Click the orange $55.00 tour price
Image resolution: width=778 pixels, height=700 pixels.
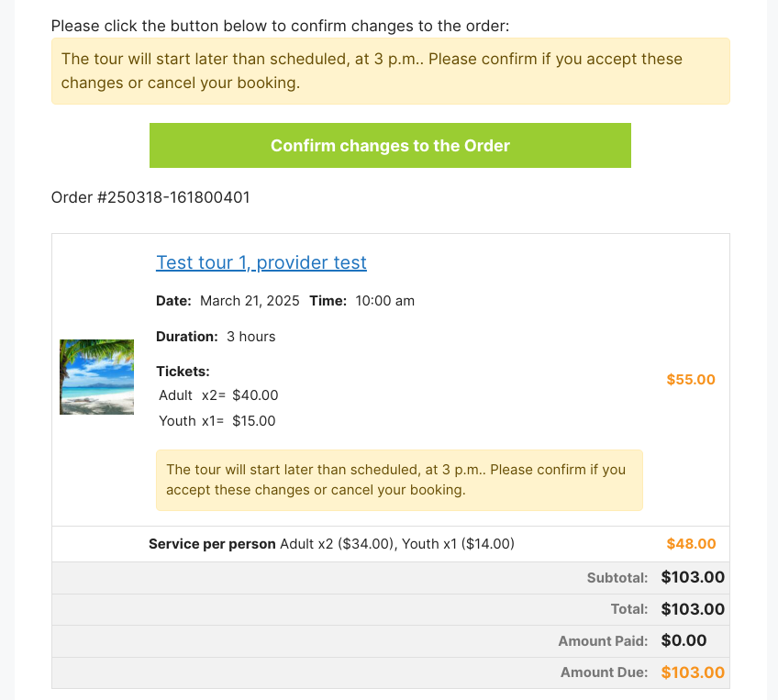(x=691, y=380)
